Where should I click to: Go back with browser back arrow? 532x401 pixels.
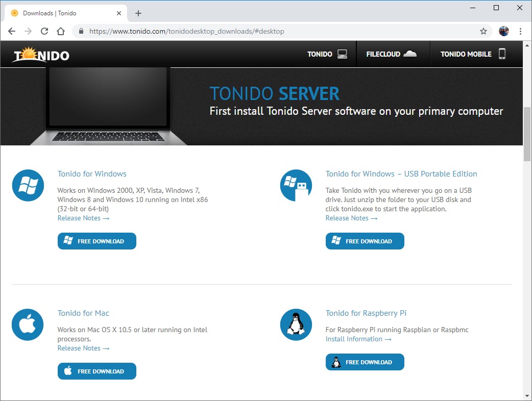(12, 31)
